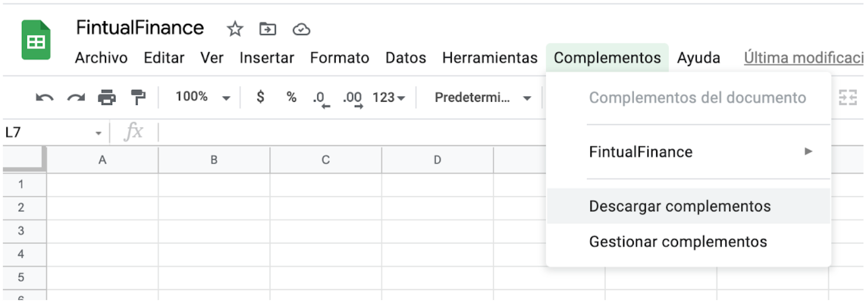Apply percent format button
868x303 pixels.
[x=291, y=97]
